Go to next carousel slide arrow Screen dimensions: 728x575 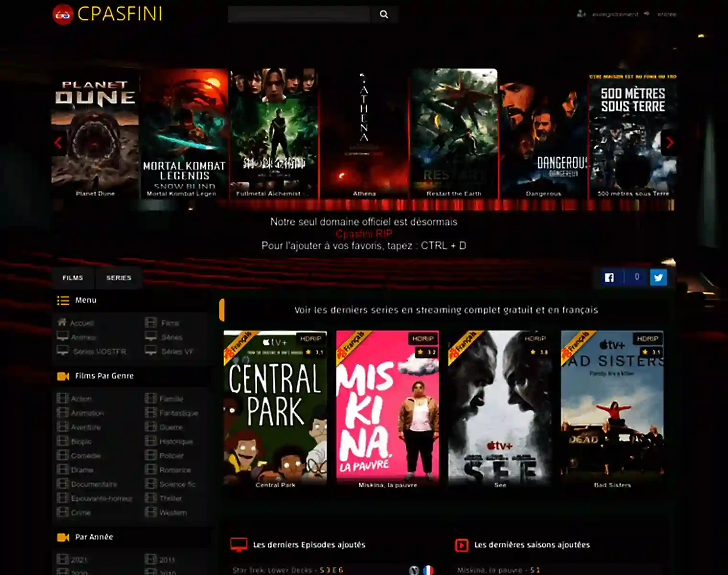point(670,142)
